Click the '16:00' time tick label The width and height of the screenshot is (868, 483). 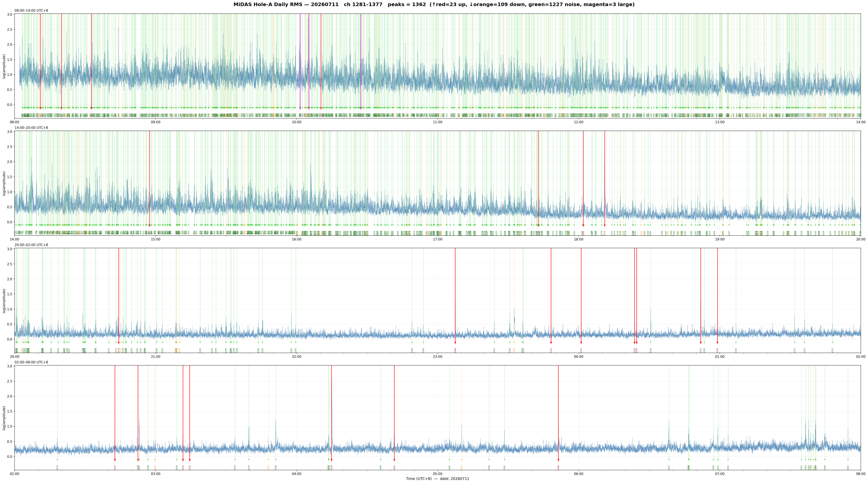click(x=297, y=239)
